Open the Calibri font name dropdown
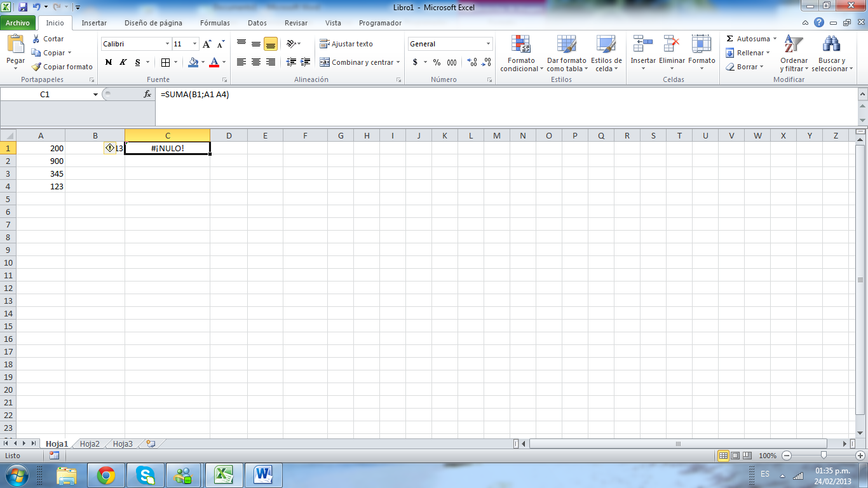 point(168,44)
